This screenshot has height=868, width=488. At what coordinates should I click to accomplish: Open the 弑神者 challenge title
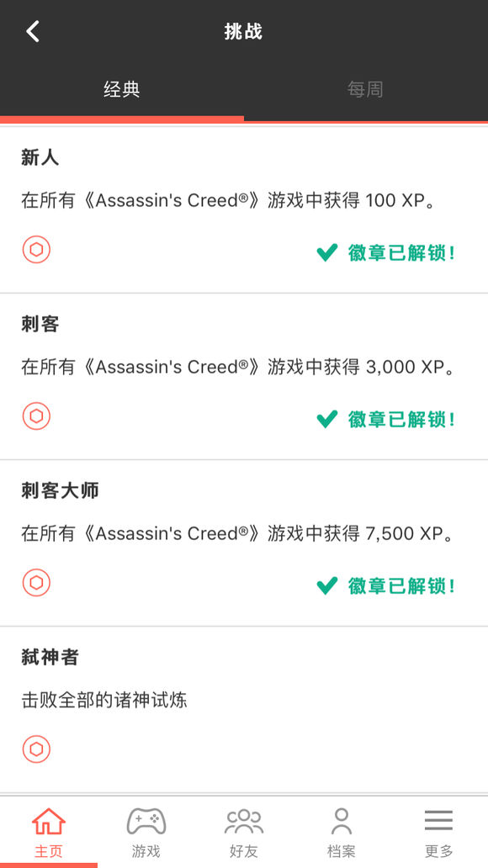point(50,657)
